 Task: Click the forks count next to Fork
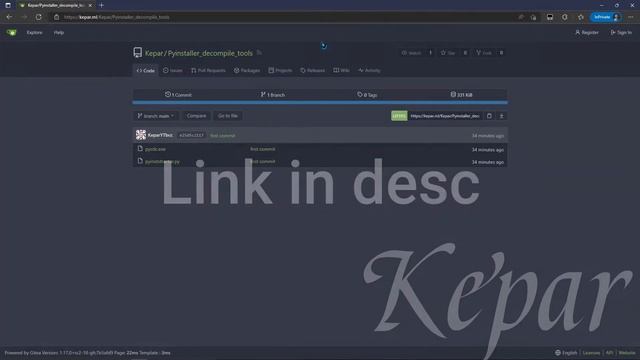pos(501,53)
